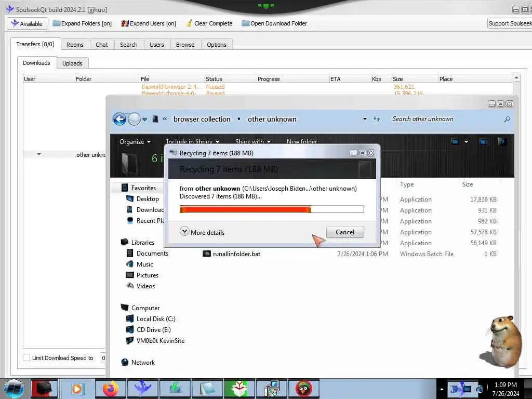Screen dimensions: 532x399
Task: Enable the Limit Download Speed checkbox
Action: 26,357
